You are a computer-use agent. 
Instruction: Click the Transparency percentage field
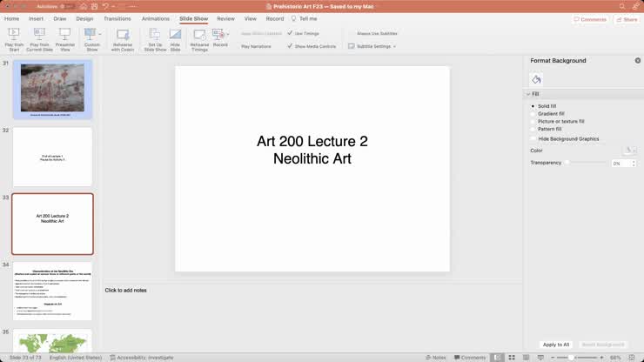[621, 163]
